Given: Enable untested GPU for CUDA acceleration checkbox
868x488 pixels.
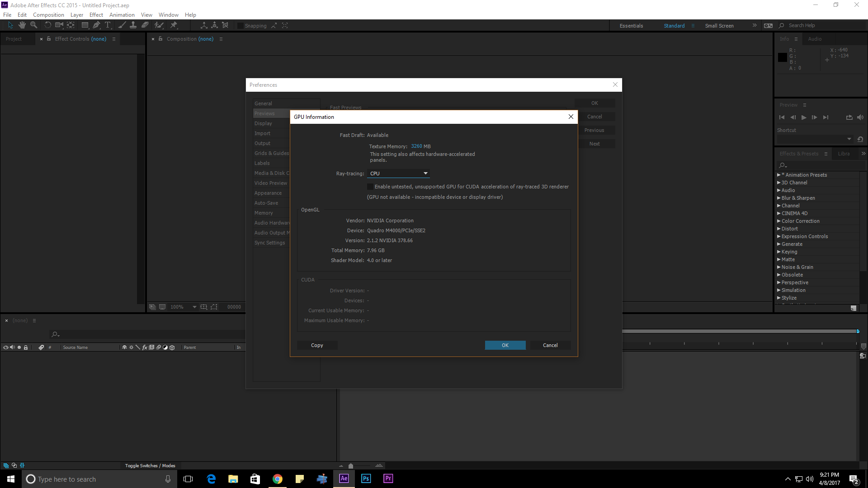Looking at the screenshot, I should 370,187.
